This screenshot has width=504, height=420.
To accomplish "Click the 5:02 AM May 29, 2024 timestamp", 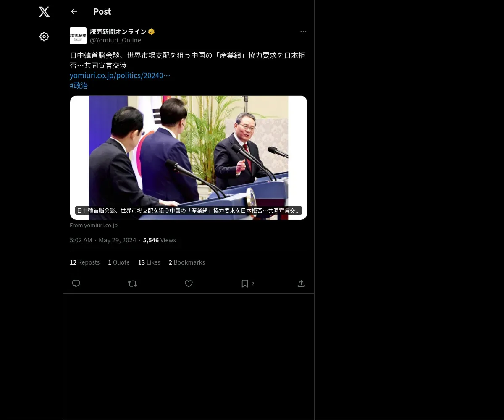I will coord(103,240).
